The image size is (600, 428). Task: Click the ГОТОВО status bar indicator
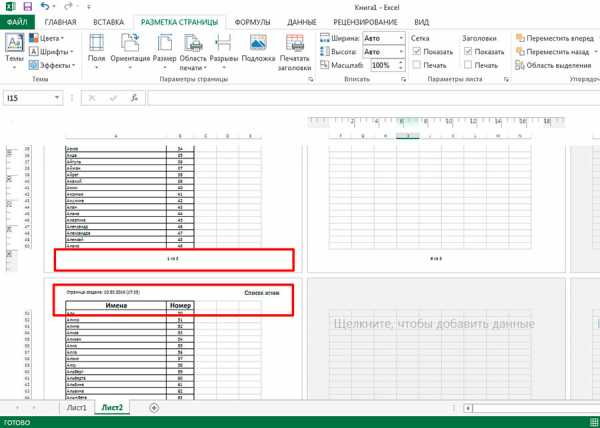(x=16, y=423)
